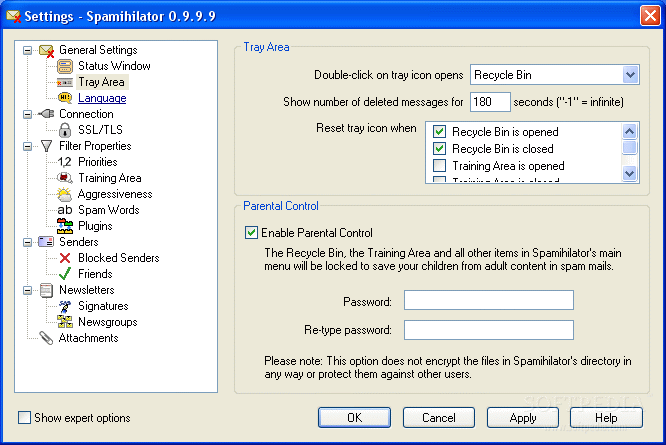
Task: Select Signatures settings page label
Action: point(103,306)
